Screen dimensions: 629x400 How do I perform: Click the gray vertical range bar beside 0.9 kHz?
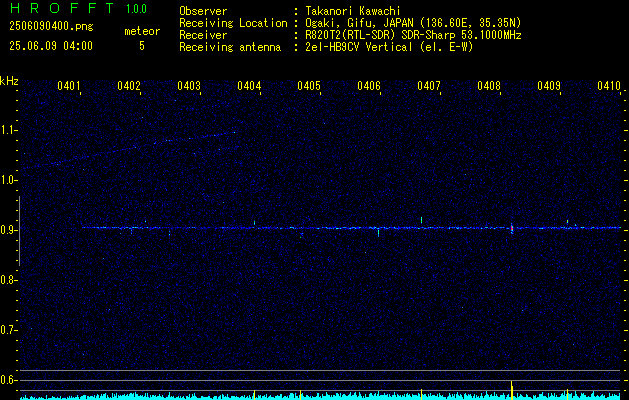pos(19,231)
